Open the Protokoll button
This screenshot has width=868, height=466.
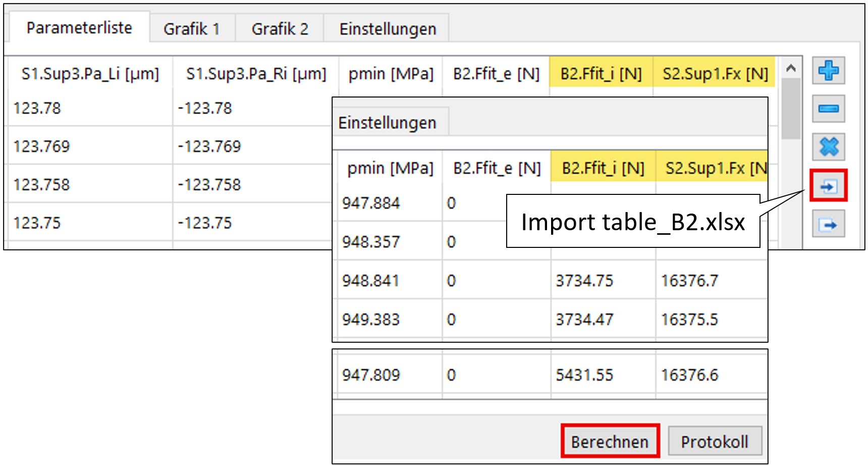[714, 442]
